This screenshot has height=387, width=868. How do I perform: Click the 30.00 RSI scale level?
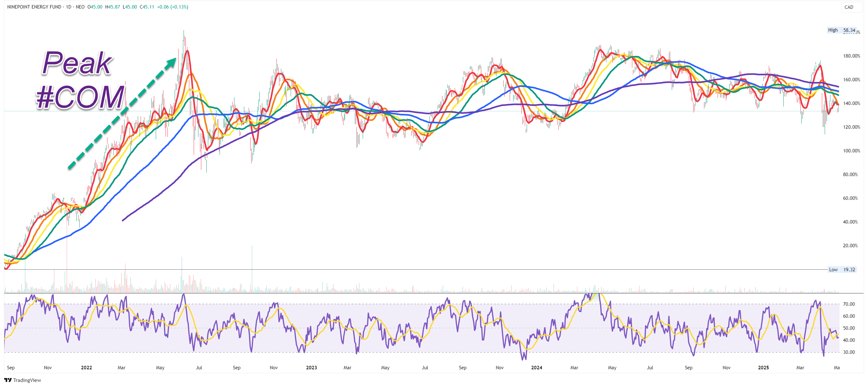(x=848, y=352)
